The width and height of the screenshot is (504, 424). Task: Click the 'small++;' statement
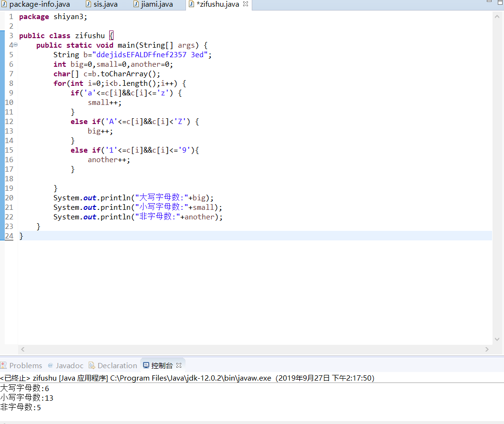coord(105,103)
